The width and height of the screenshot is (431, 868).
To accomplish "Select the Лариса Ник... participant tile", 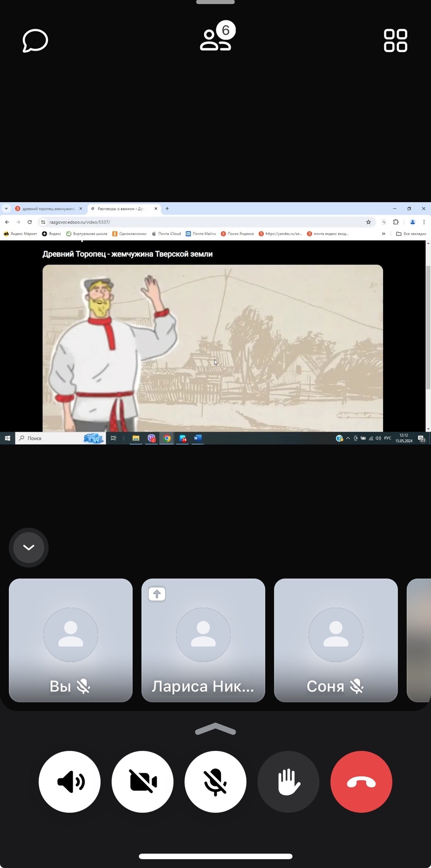I will [203, 640].
